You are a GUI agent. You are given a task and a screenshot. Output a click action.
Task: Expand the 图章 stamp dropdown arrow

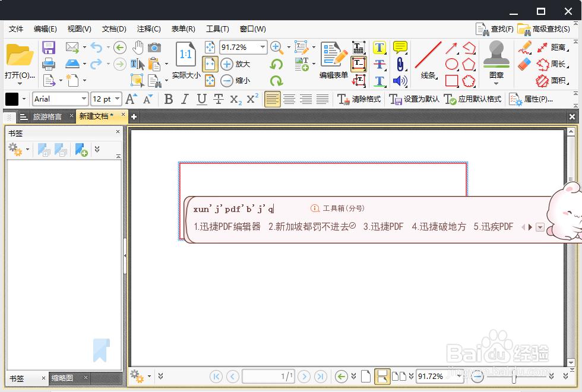tap(496, 84)
